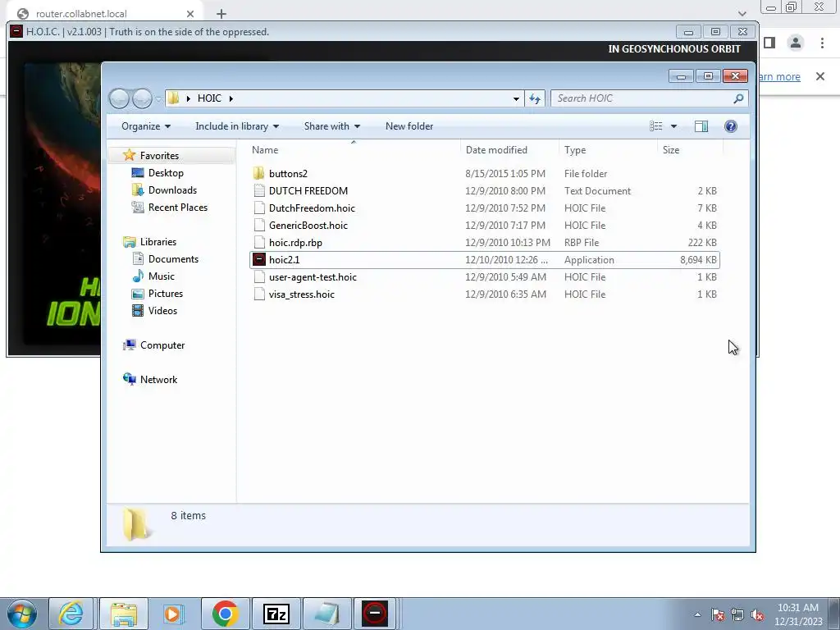Expand the arrow after HOIC breadcrumb
This screenshot has height=630, width=840.
pyautogui.click(x=231, y=98)
